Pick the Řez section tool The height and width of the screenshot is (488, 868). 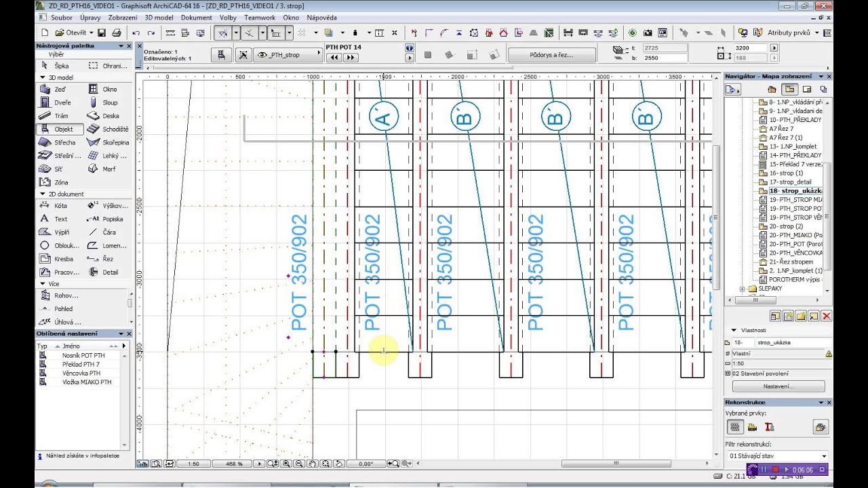point(103,259)
